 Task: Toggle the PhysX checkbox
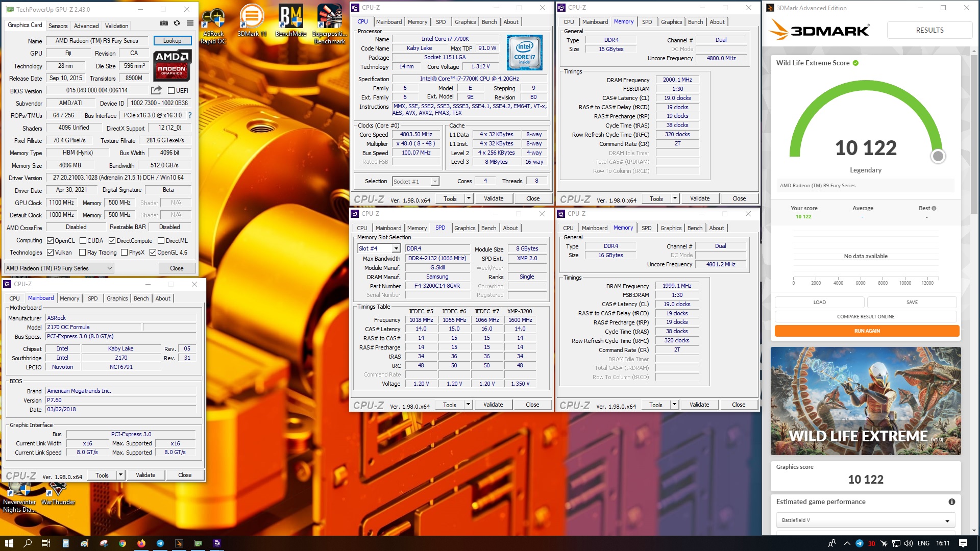[124, 253]
